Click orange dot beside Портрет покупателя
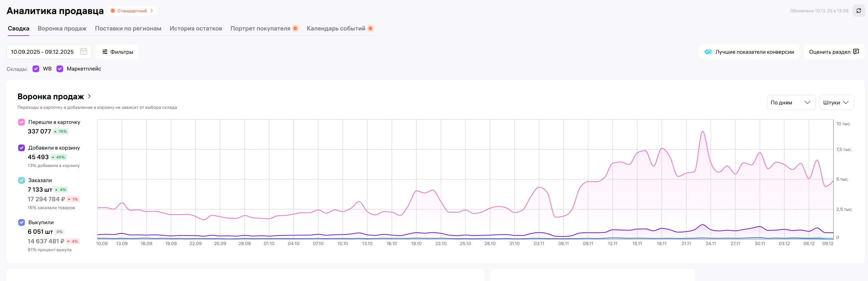Screen dimensions: 868x281 tap(295, 28)
